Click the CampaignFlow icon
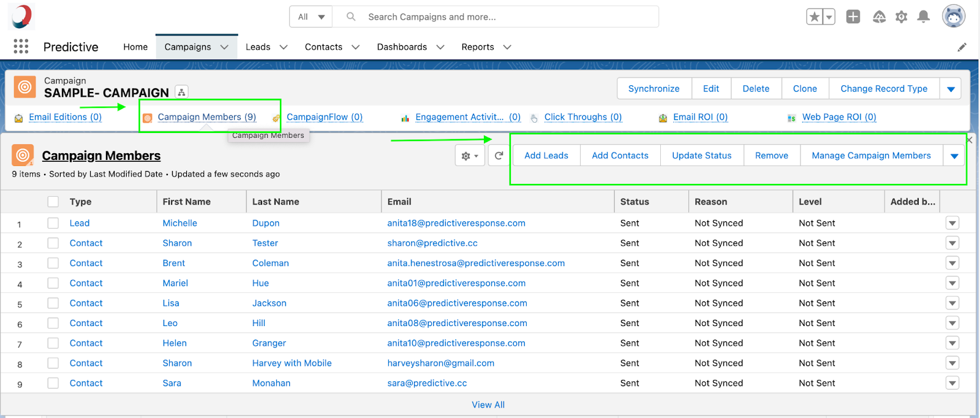 [x=277, y=118]
